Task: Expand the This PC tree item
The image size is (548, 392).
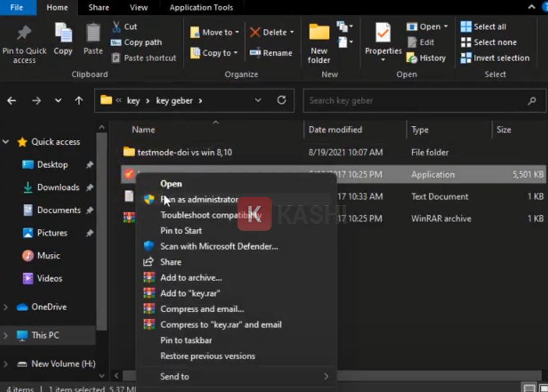Action: (x=5, y=334)
